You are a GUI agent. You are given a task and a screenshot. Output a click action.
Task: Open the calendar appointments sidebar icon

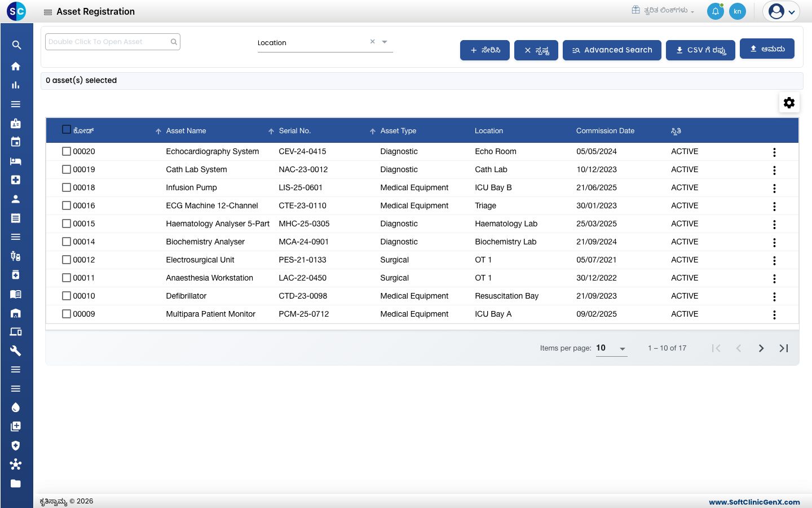pos(16,142)
